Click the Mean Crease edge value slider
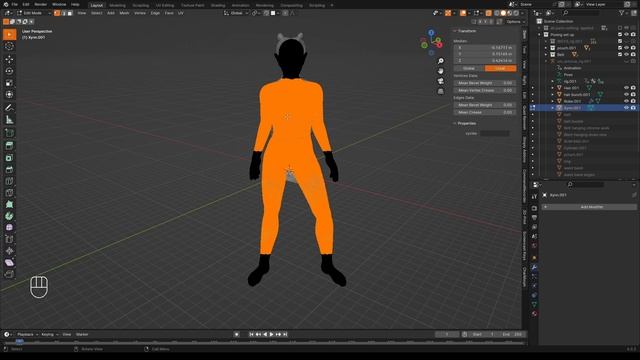 485,112
